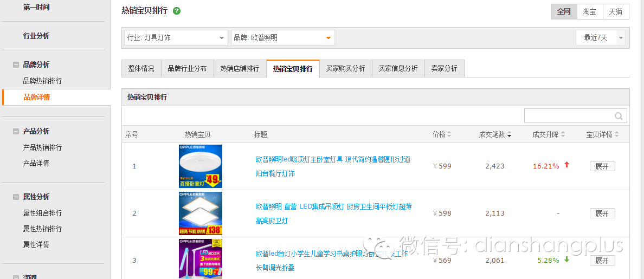Open the 买家购买分析 tab
The width and height of the screenshot is (644, 279).
pos(346,68)
